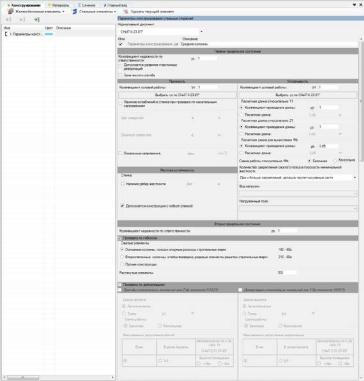Open Железобетонные элементы toolbar dropdown
The width and height of the screenshot is (364, 381).
click(x=36, y=11)
